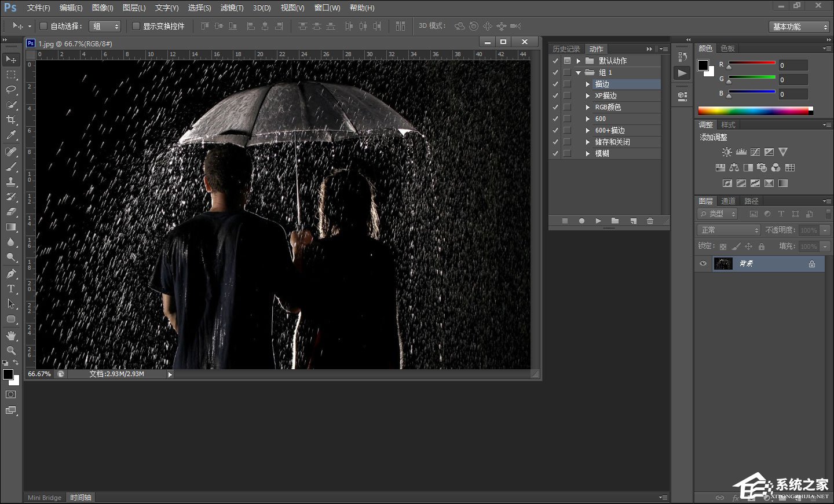Image resolution: width=834 pixels, height=504 pixels.
Task: Select the Eyedropper tool
Action: 11,135
